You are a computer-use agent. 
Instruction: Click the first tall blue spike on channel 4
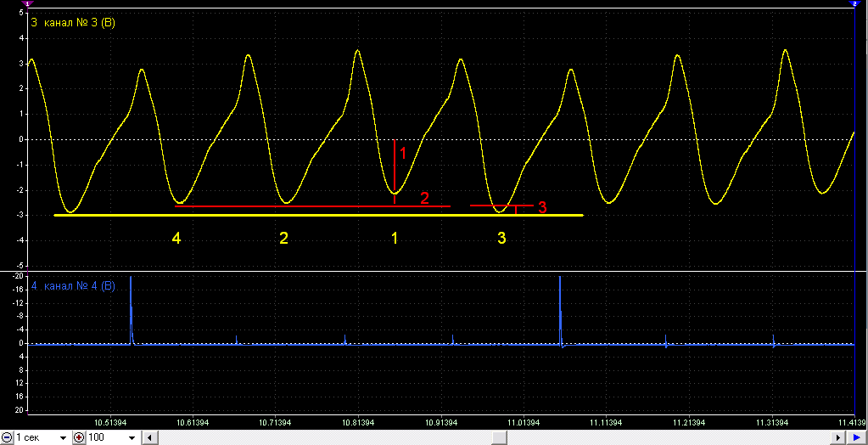[131, 309]
